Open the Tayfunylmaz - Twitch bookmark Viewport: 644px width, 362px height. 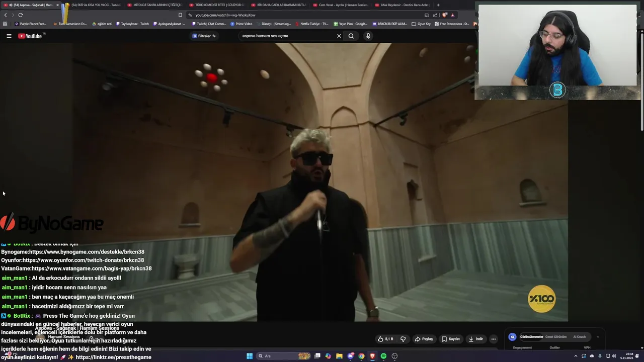tap(132, 24)
